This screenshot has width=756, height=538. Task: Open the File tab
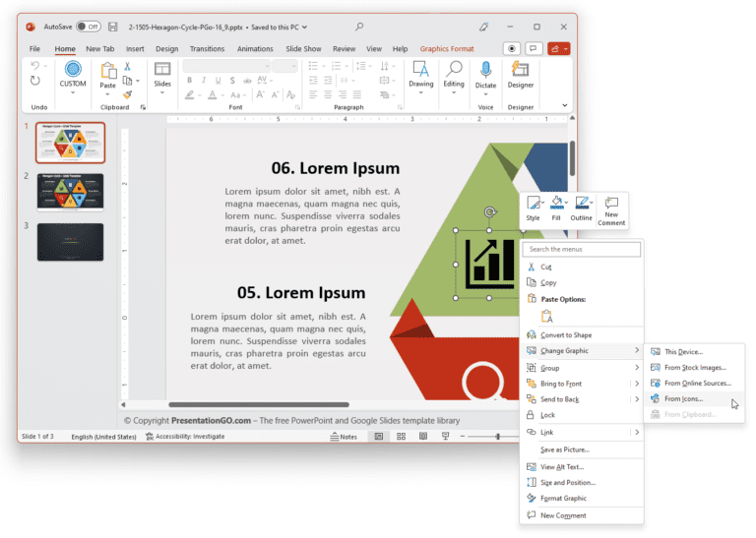point(34,48)
